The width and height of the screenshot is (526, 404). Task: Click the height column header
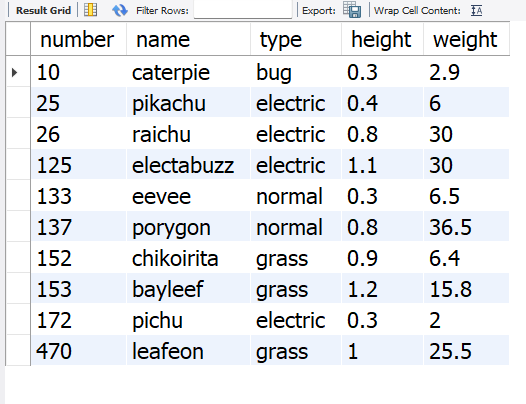point(382,39)
